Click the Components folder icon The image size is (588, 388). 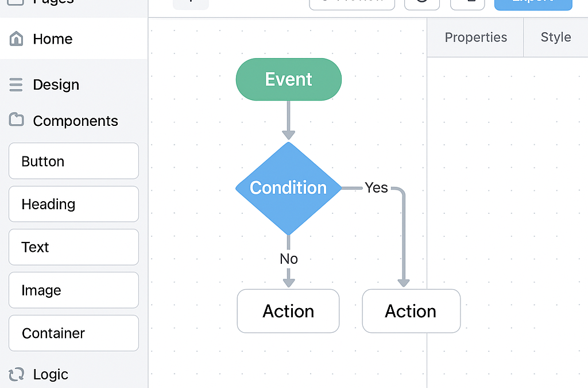(17, 120)
